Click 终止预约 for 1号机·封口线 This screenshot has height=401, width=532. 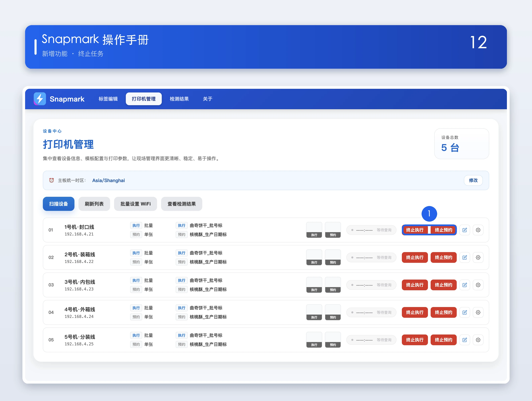click(444, 230)
